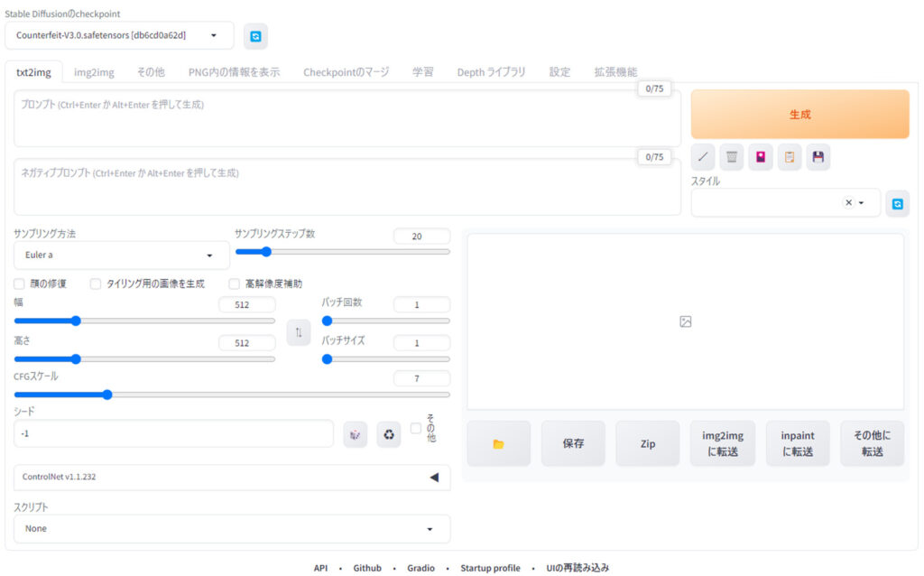Click the floppy disk save style icon
924x576 pixels.
pyautogui.click(x=818, y=157)
